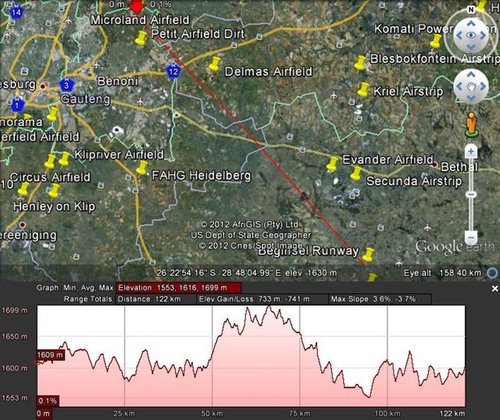Click the eye icon in look joystick
The width and height of the screenshot is (500, 420).
[x=471, y=35]
